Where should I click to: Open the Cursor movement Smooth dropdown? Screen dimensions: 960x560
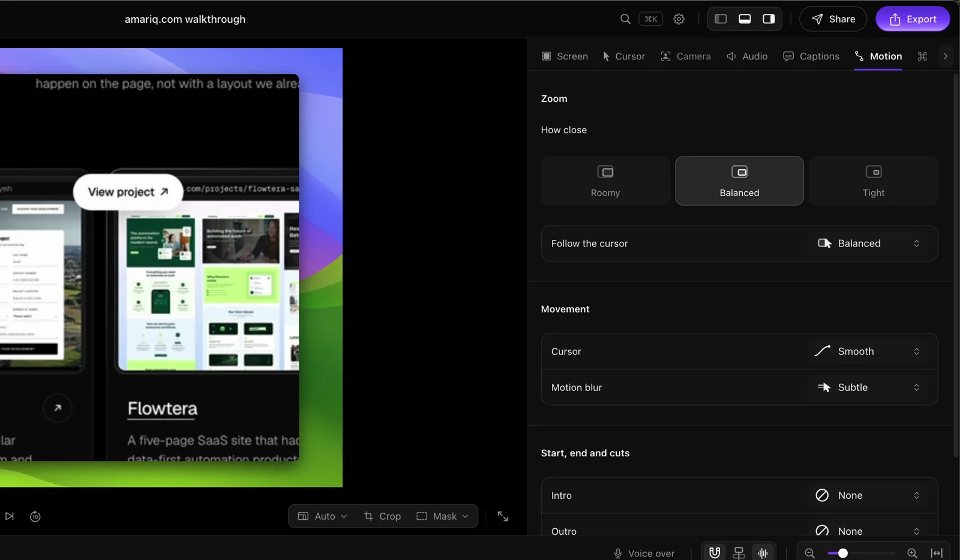[868, 351]
